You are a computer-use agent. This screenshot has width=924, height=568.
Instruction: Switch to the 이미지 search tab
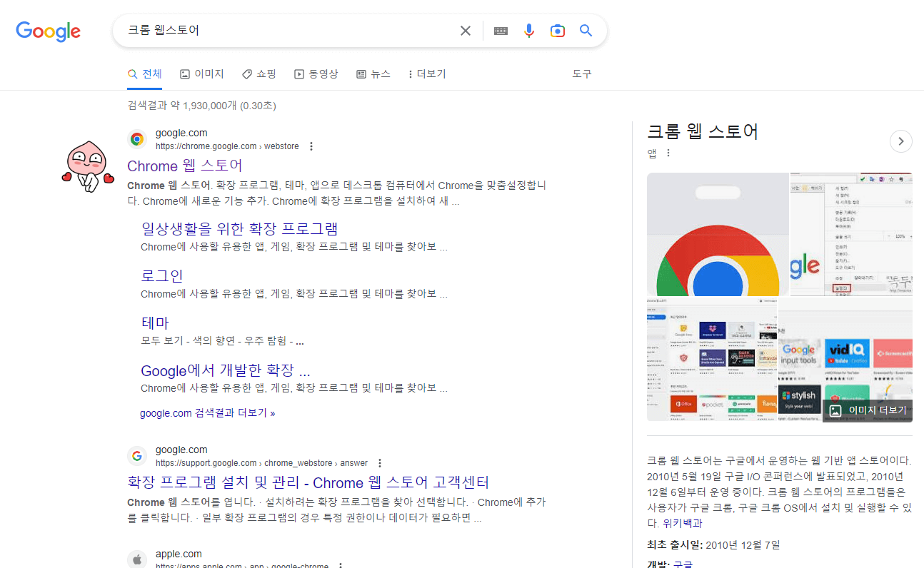202,73
